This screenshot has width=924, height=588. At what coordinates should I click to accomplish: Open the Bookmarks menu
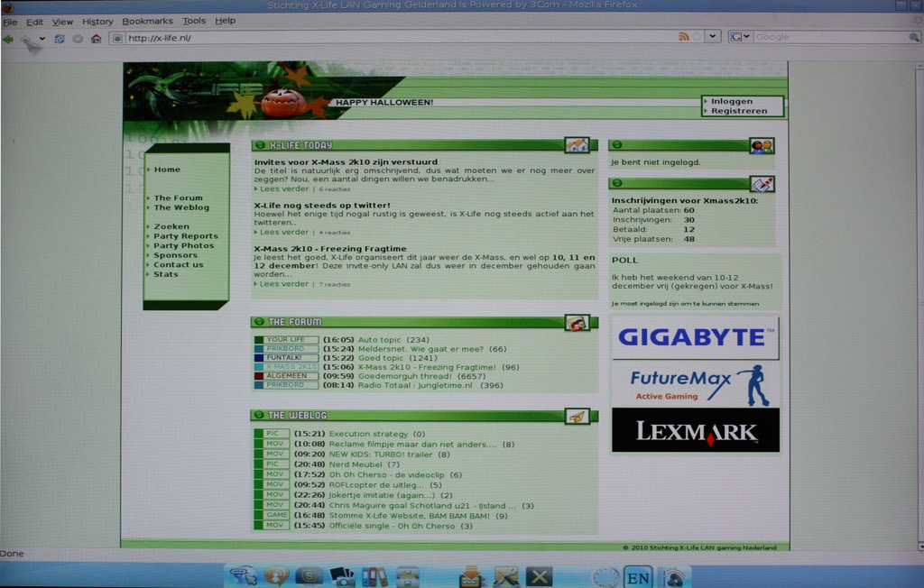coord(147,22)
